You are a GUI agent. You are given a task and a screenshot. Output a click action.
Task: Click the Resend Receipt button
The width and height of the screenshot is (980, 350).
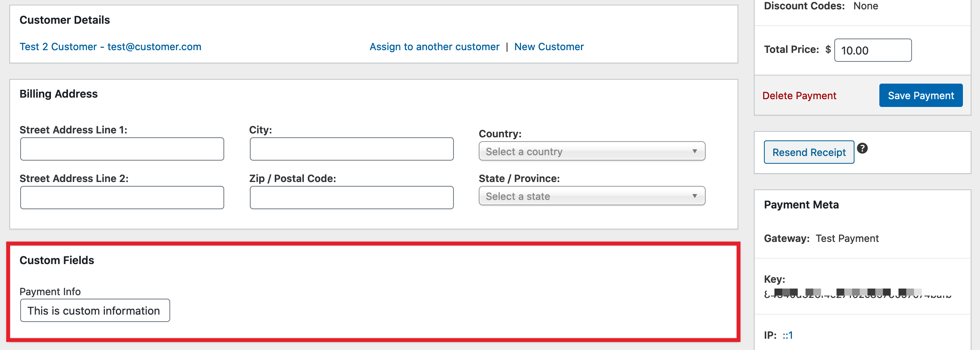809,152
